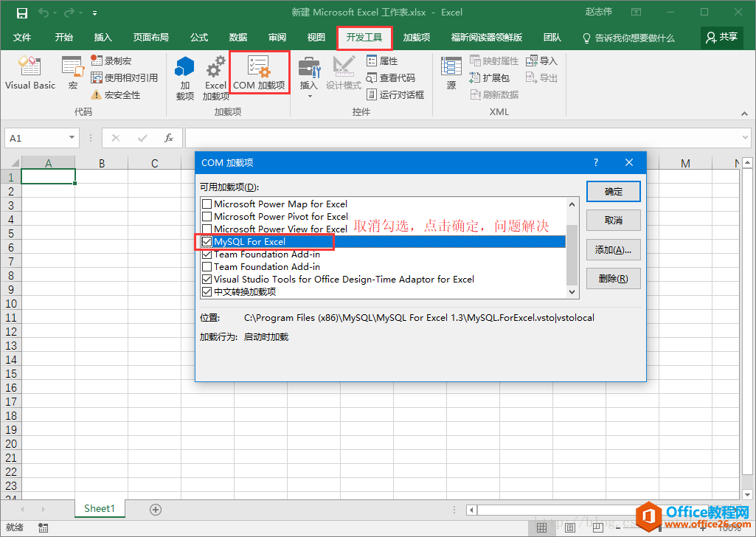The height and width of the screenshot is (537, 756).
Task: Switch to the 数据 tab
Action: click(x=237, y=38)
